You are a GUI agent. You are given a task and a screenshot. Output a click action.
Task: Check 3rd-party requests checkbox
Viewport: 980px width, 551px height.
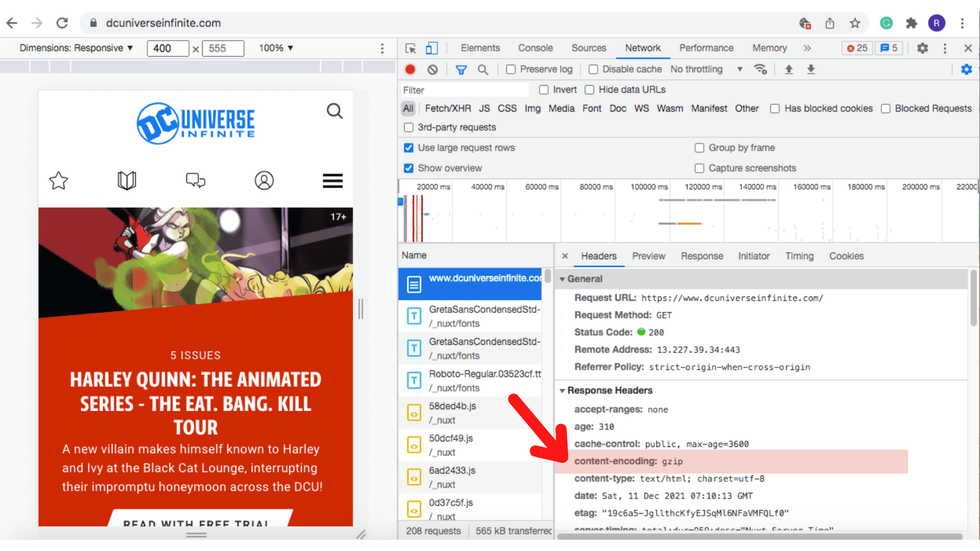pos(409,128)
